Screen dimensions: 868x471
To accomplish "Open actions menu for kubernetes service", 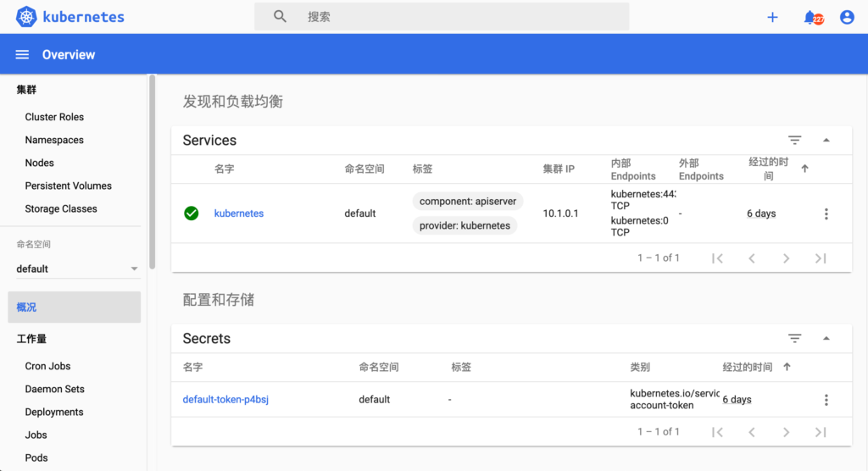I will (826, 213).
